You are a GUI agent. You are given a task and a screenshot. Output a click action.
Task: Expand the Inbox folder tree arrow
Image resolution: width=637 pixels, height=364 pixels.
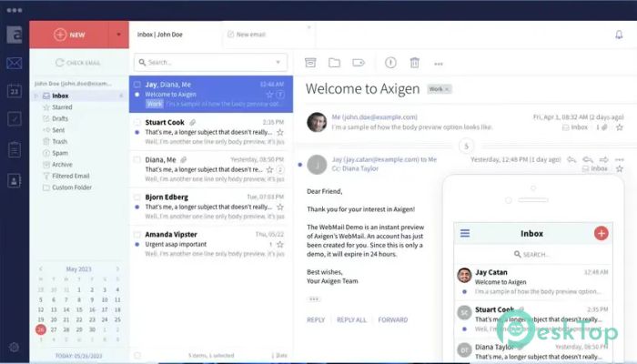pyautogui.click(x=36, y=96)
